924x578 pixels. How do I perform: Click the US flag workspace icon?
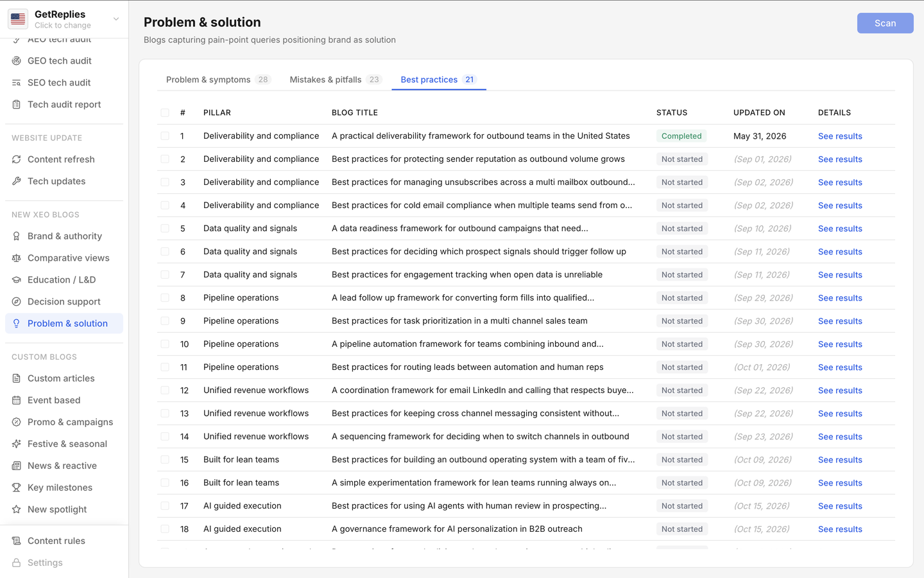18,19
